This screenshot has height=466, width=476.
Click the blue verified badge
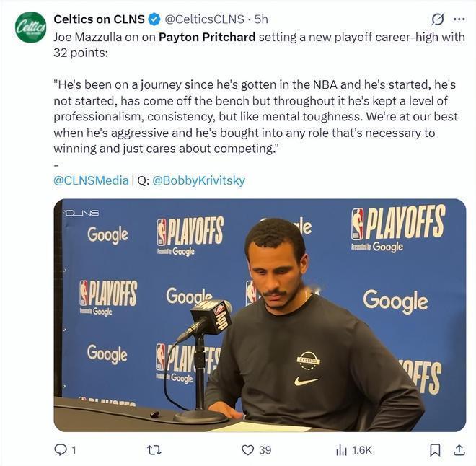[x=154, y=19]
